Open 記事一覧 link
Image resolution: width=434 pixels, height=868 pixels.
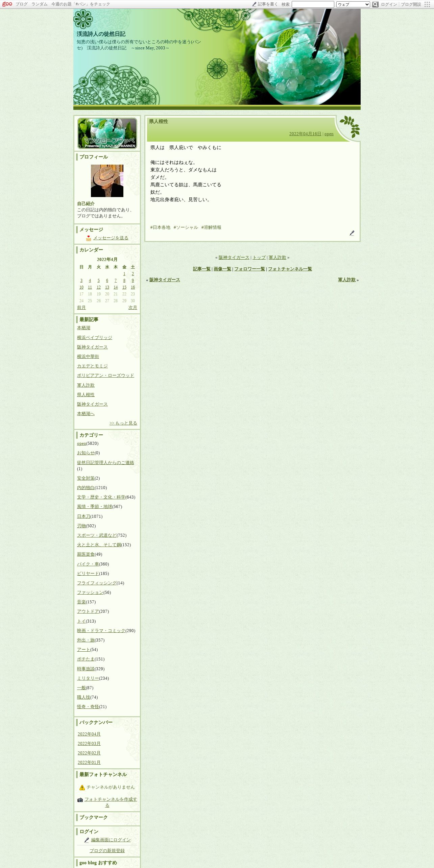202,269
